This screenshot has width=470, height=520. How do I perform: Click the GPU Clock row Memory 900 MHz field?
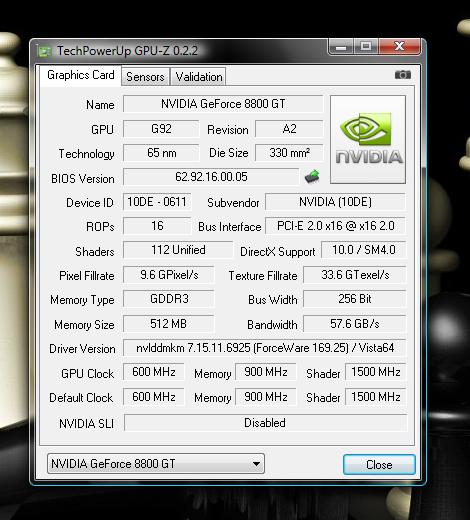(266, 372)
